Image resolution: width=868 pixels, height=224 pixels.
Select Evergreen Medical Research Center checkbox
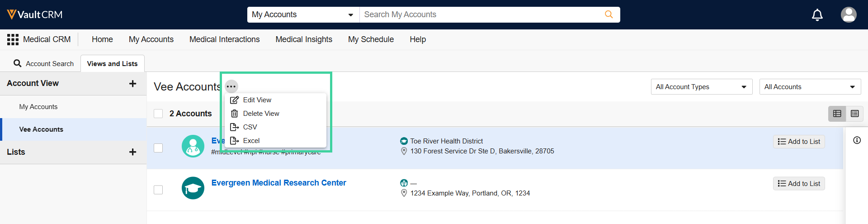(158, 190)
